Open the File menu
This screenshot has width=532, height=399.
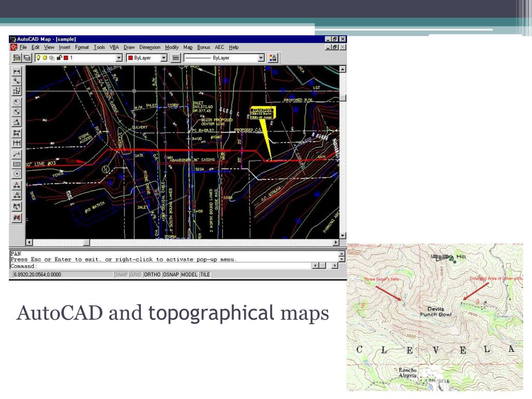point(23,47)
